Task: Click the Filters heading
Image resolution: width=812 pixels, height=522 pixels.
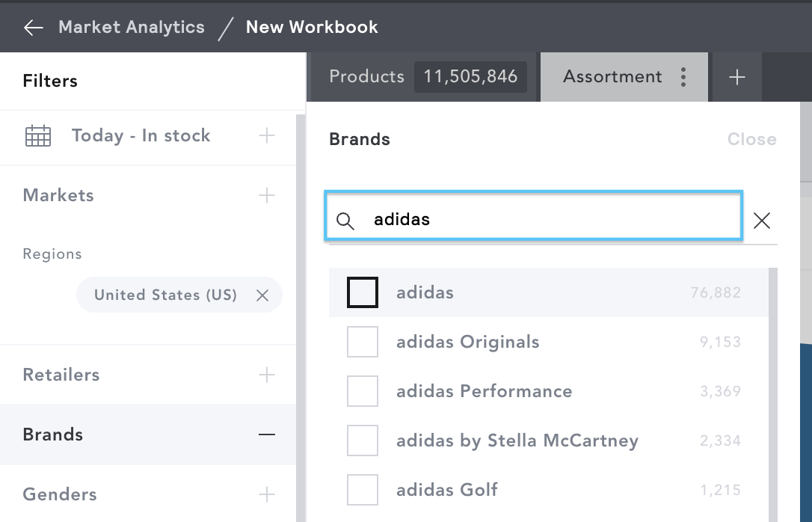Action: point(50,81)
